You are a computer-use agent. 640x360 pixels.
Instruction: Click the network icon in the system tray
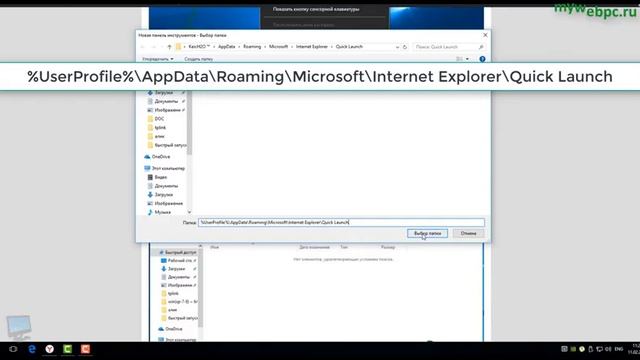[599, 349]
